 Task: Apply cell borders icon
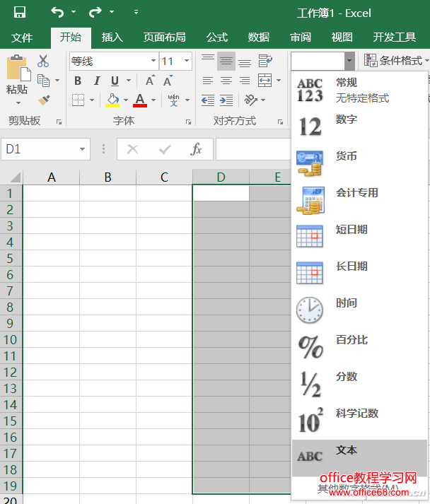tap(79, 100)
